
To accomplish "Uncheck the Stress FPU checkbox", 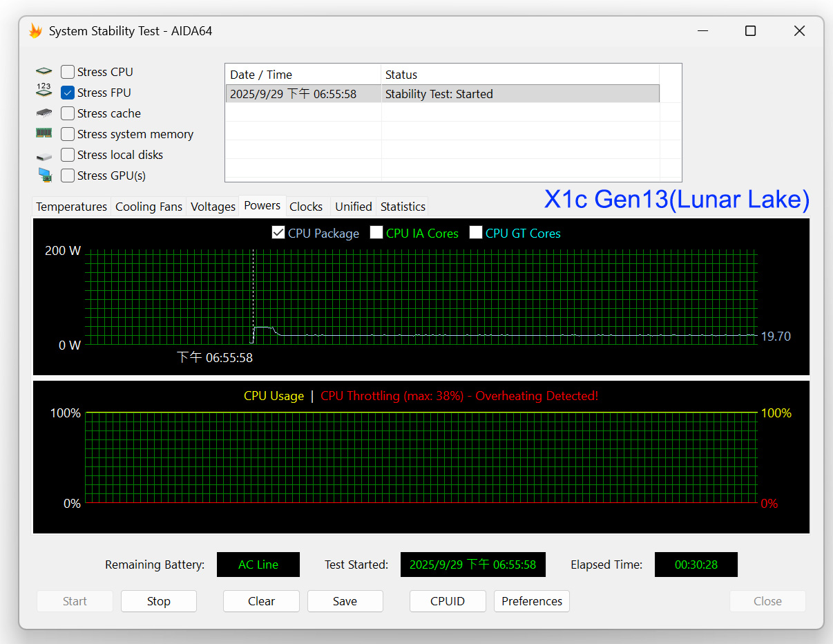I will [x=68, y=93].
